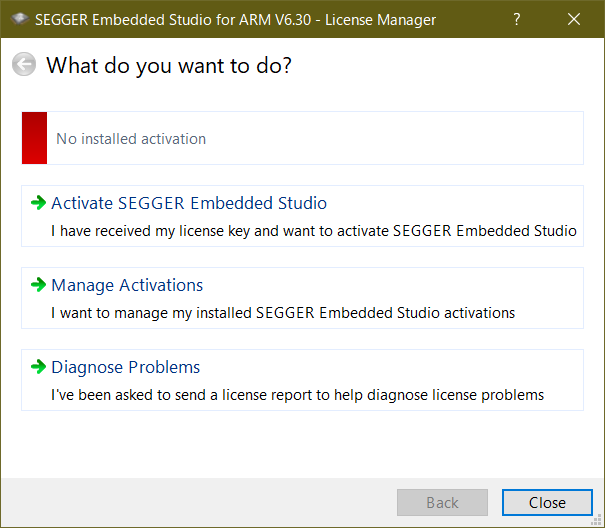
Task: Open the Diagnose Problems link
Action: tap(126, 367)
